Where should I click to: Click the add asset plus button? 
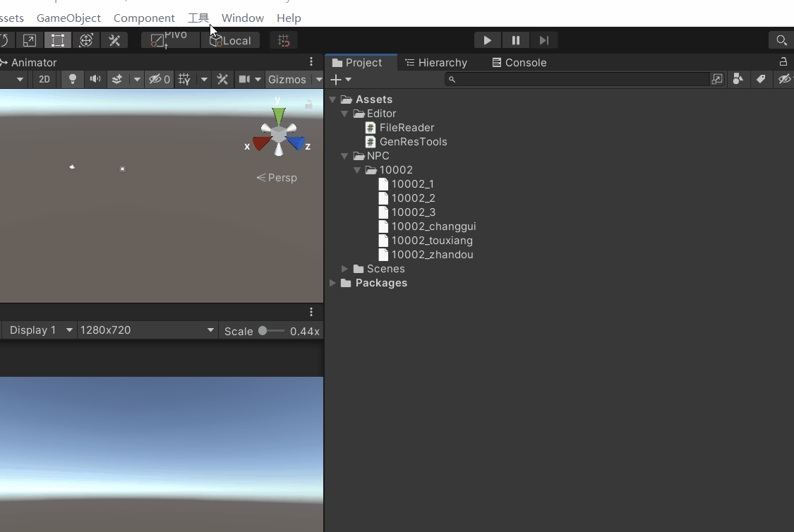[x=336, y=80]
